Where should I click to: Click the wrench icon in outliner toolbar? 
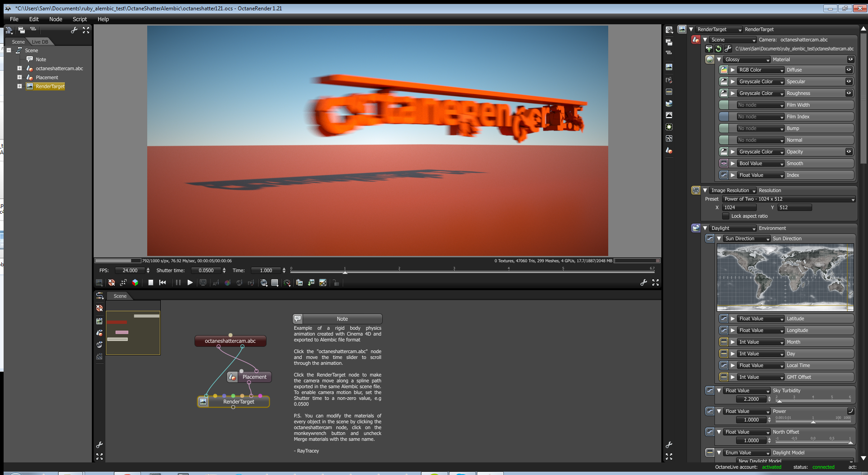click(74, 30)
